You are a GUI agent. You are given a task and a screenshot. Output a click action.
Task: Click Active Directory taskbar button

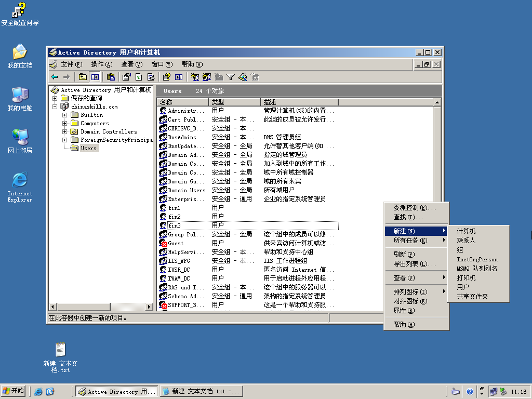[117, 392]
